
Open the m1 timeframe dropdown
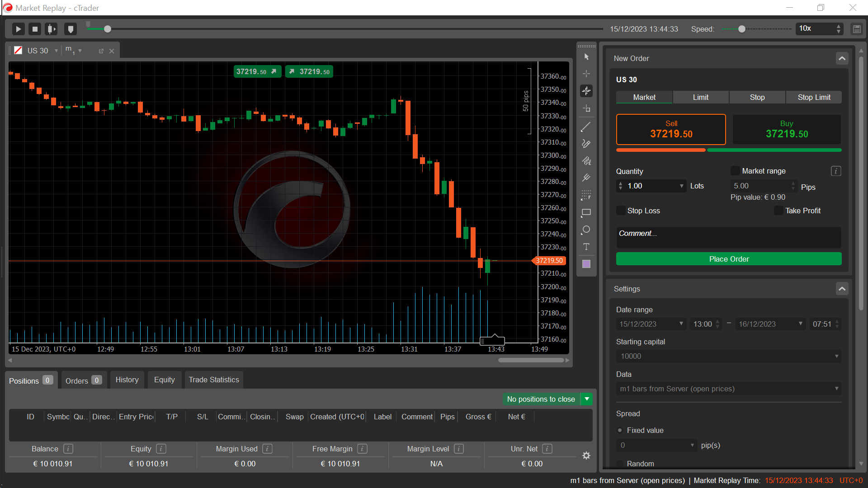coord(80,51)
